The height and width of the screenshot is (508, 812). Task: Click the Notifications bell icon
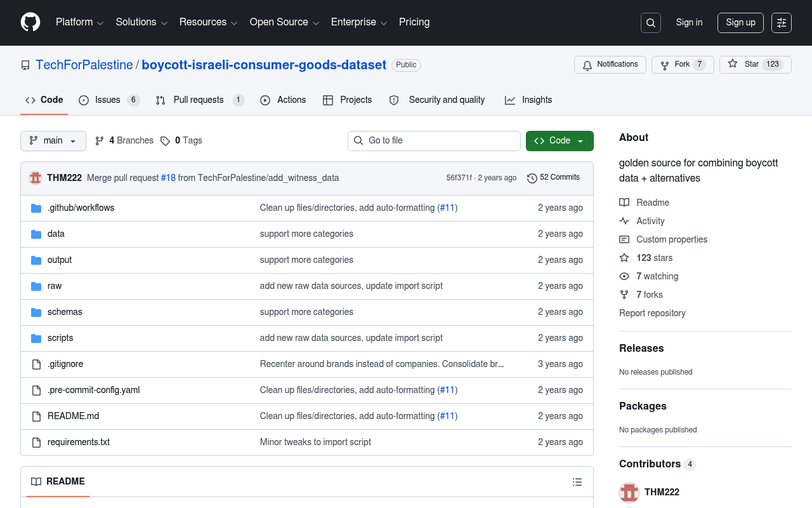click(587, 65)
